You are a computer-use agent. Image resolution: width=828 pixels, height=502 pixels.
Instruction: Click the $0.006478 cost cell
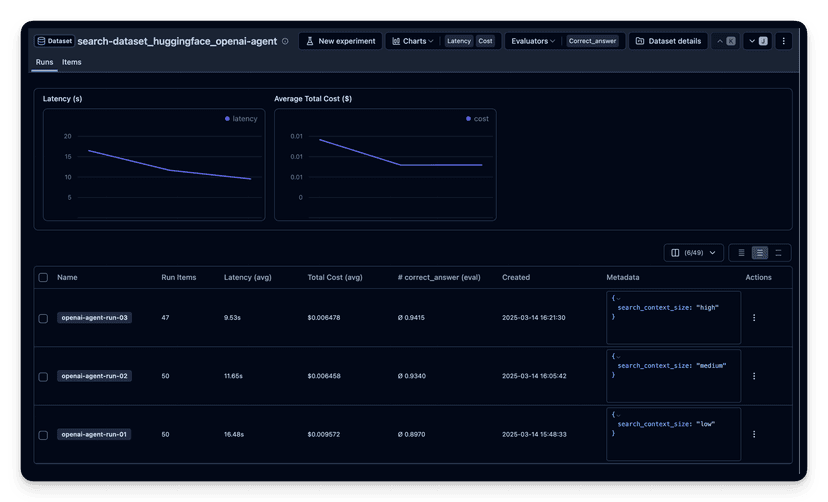coord(324,318)
